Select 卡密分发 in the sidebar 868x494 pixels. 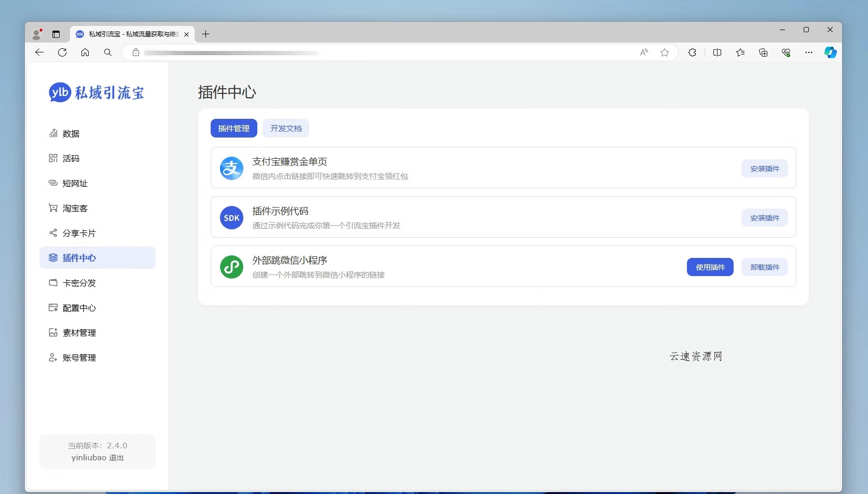point(78,283)
